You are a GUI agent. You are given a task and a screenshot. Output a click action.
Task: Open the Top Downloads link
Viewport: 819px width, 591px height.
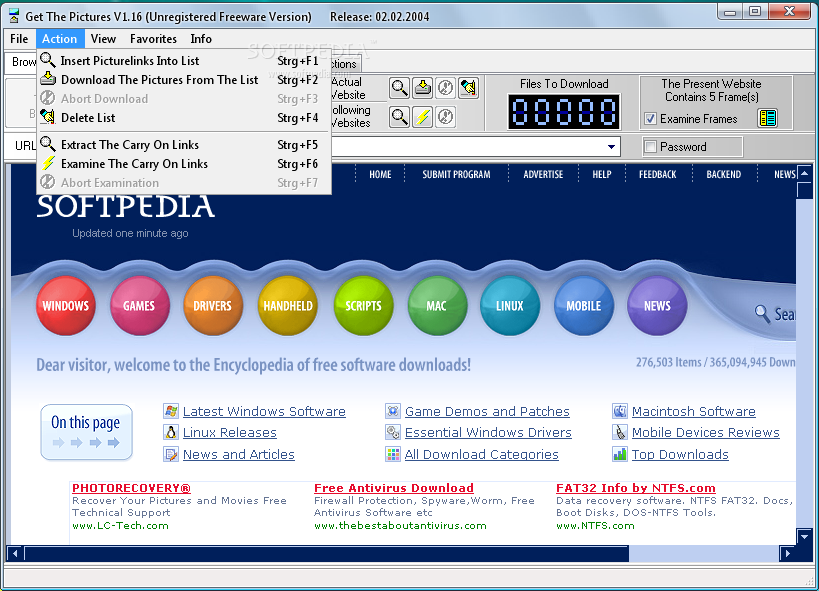pyautogui.click(x=680, y=455)
